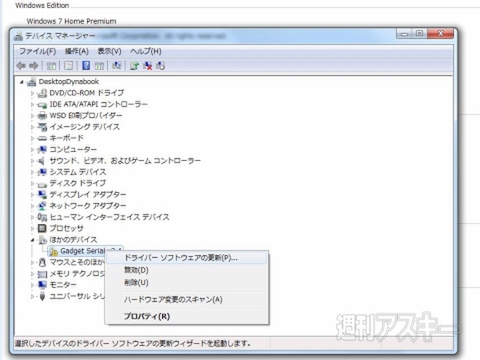Click the Properties toolbar icon
This screenshot has width=480, height=360.
(x=68, y=66)
